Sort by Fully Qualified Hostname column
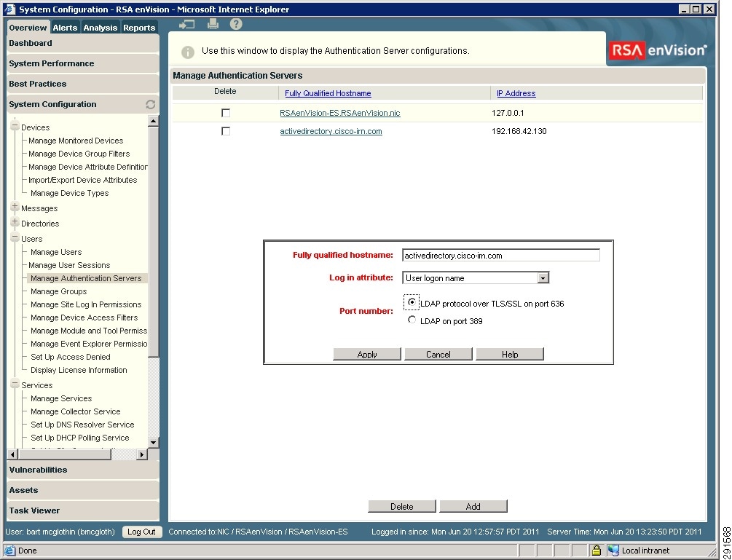 (328, 93)
